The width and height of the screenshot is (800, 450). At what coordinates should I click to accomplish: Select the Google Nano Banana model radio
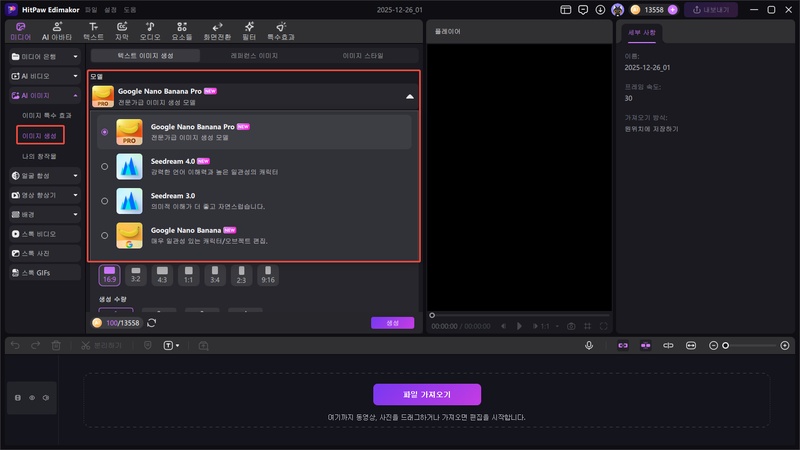click(105, 236)
